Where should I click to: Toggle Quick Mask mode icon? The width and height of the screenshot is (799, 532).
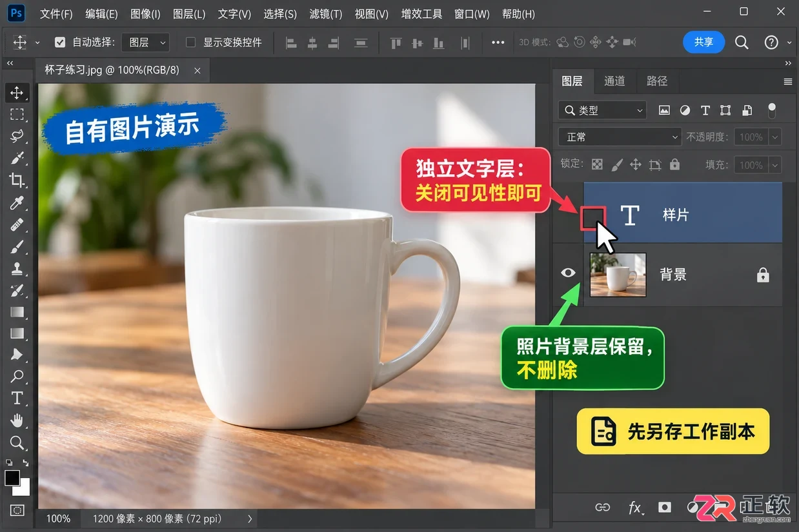[x=17, y=510]
